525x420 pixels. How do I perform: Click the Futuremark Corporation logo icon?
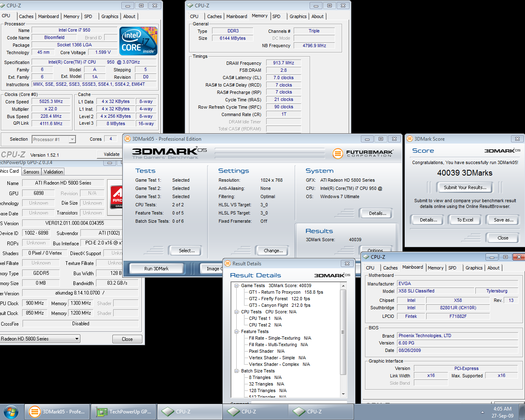(338, 154)
